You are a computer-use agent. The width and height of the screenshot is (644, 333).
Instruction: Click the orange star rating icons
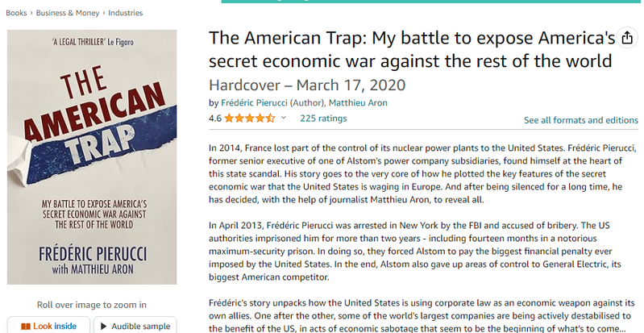(250, 119)
